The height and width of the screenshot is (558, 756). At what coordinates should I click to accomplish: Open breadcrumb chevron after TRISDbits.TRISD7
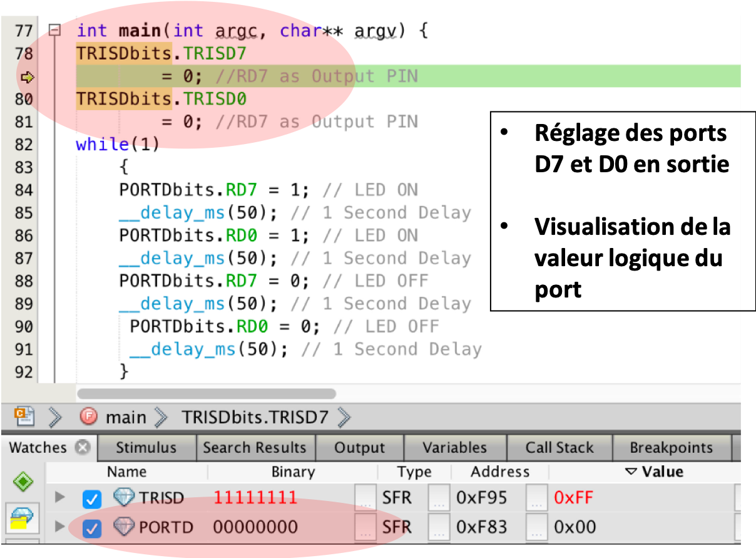pos(344,416)
